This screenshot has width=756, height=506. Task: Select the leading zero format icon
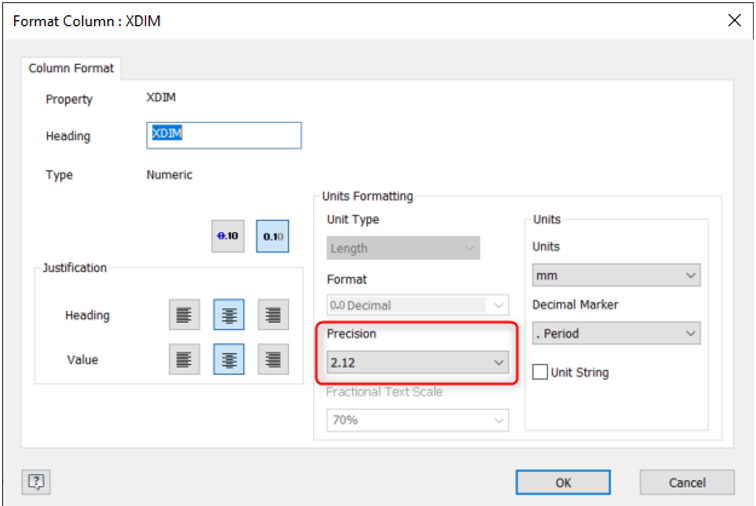tap(228, 236)
